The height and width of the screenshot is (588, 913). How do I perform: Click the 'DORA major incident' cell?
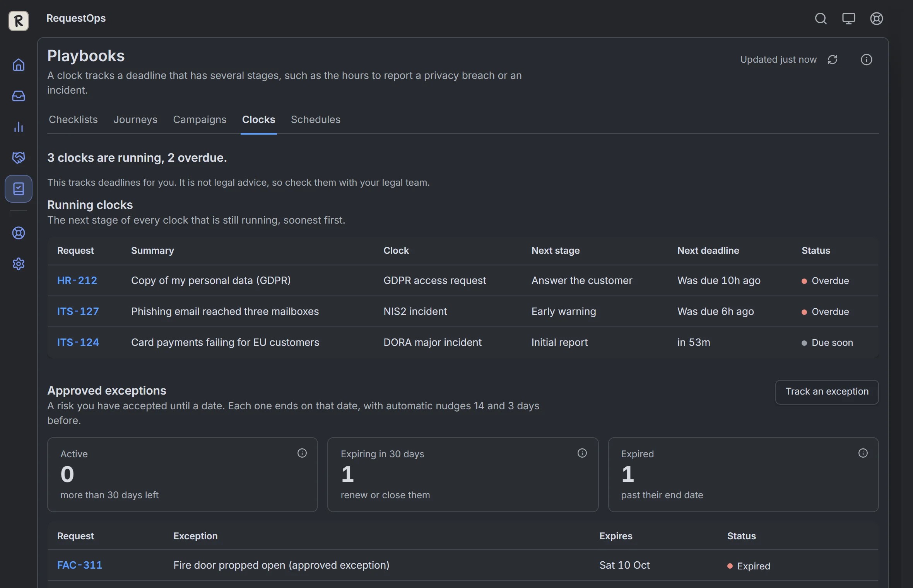(433, 342)
